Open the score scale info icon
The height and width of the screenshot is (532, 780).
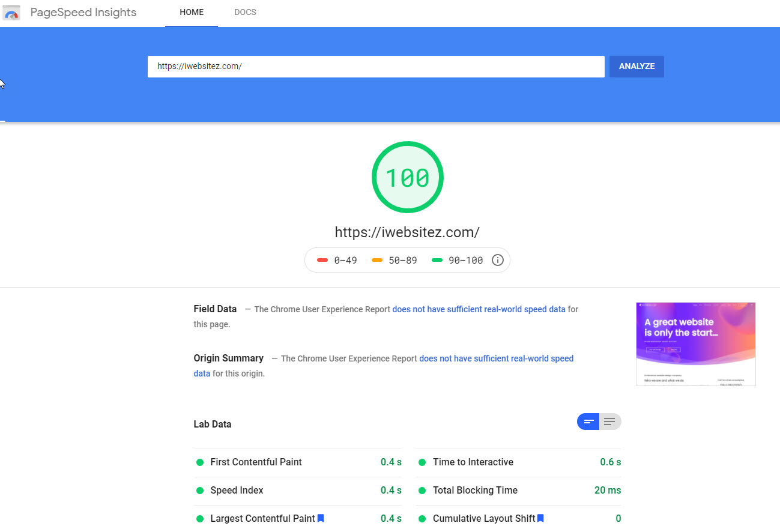coord(497,260)
